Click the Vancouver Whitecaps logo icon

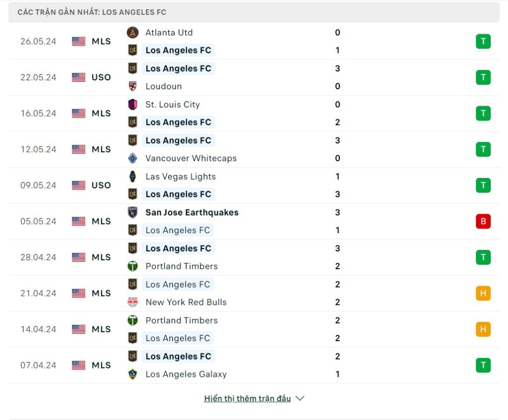click(132, 158)
